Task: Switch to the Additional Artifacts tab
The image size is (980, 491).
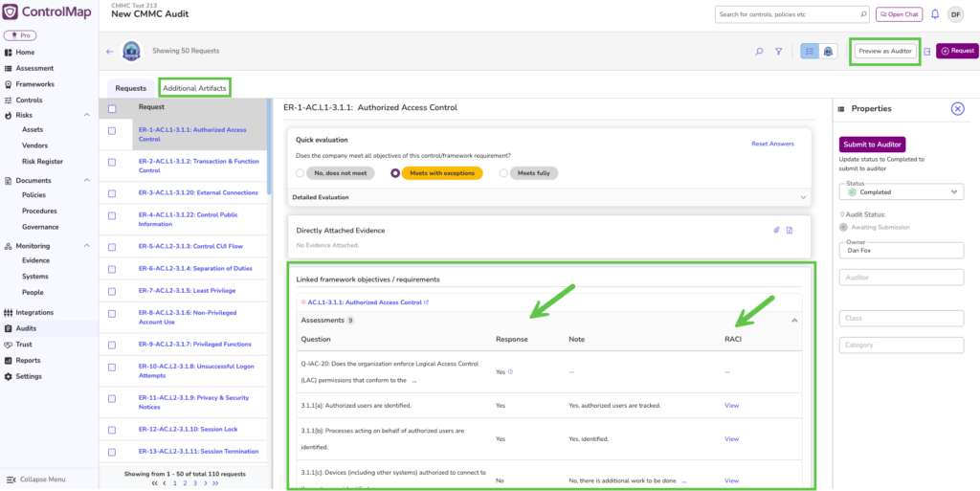Action: (x=194, y=88)
